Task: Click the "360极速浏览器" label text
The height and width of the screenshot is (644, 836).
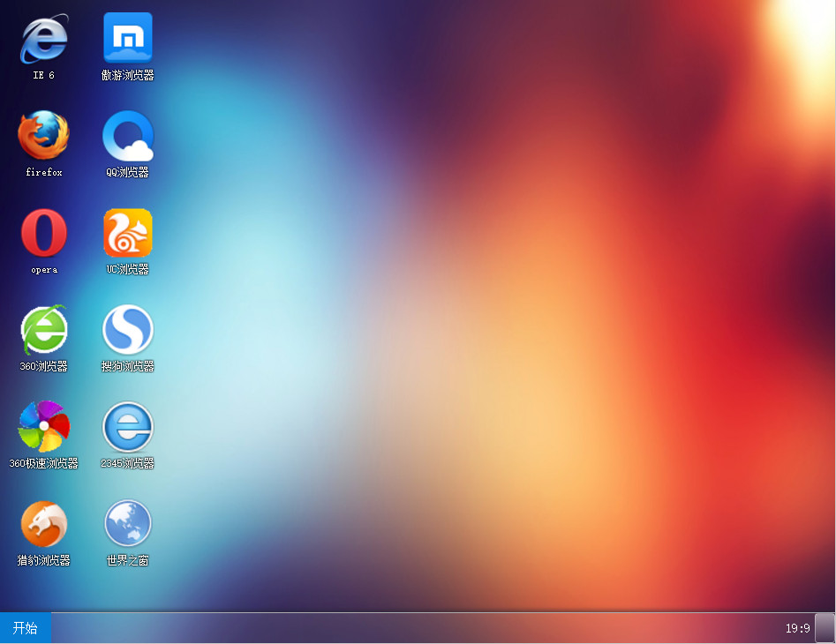Action: (x=44, y=463)
